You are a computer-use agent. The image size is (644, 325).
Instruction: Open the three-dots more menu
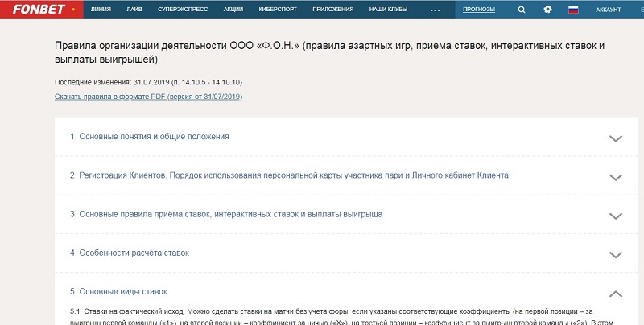pyautogui.click(x=436, y=10)
